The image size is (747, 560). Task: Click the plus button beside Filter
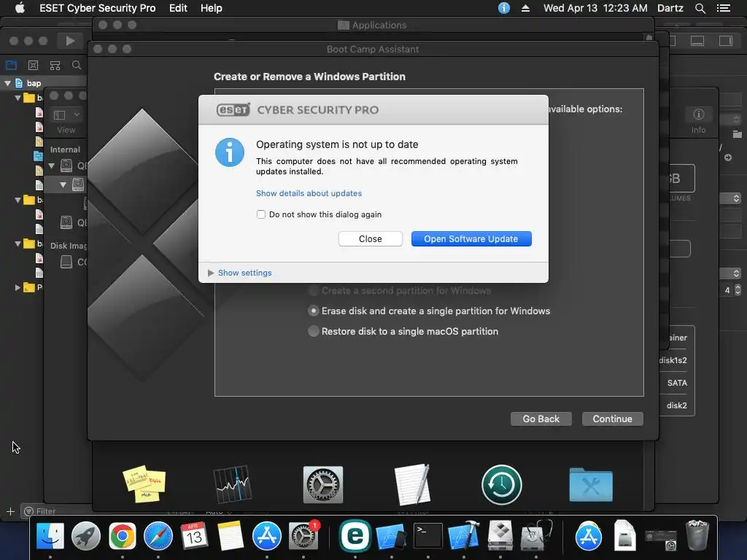click(x=10, y=511)
